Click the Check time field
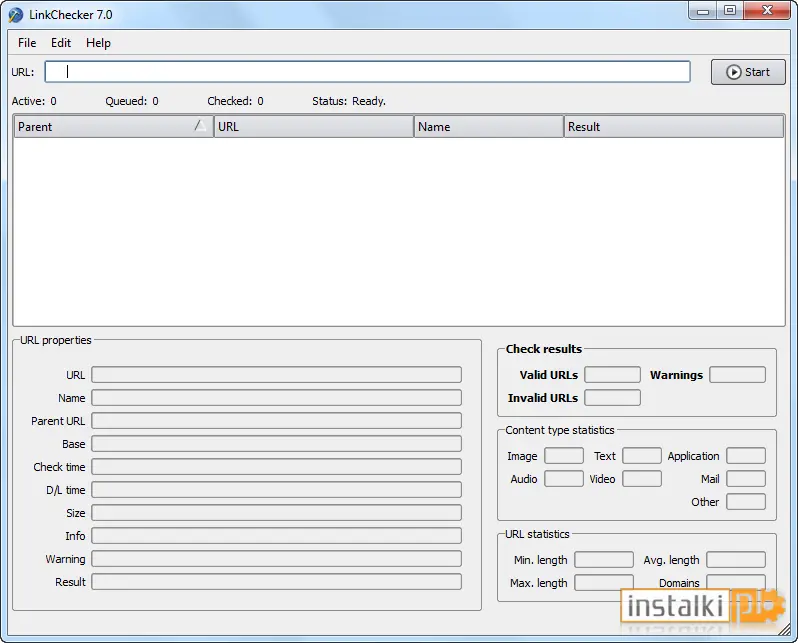 pyautogui.click(x=276, y=466)
